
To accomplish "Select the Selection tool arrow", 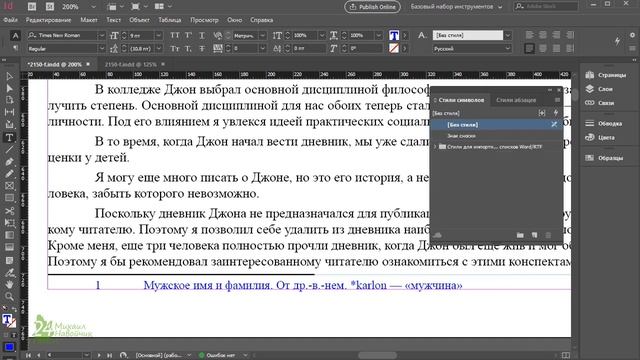I will click(9, 76).
